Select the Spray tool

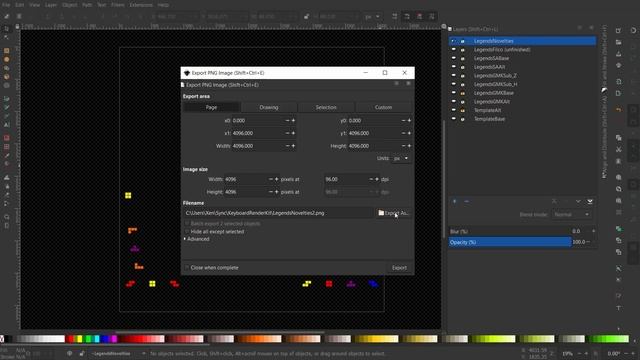tap(7, 187)
